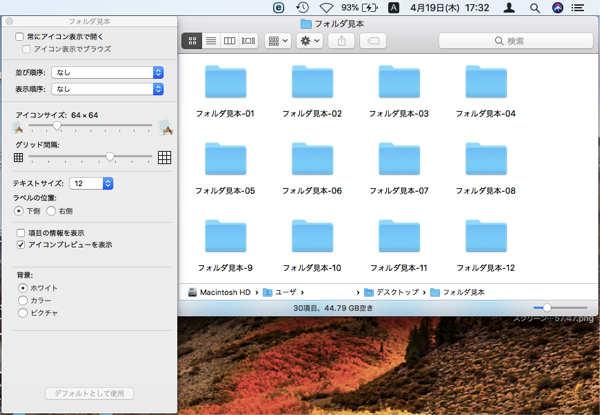This screenshot has height=415, width=600.
Task: Open battery status menu showing 93%
Action: click(360, 8)
